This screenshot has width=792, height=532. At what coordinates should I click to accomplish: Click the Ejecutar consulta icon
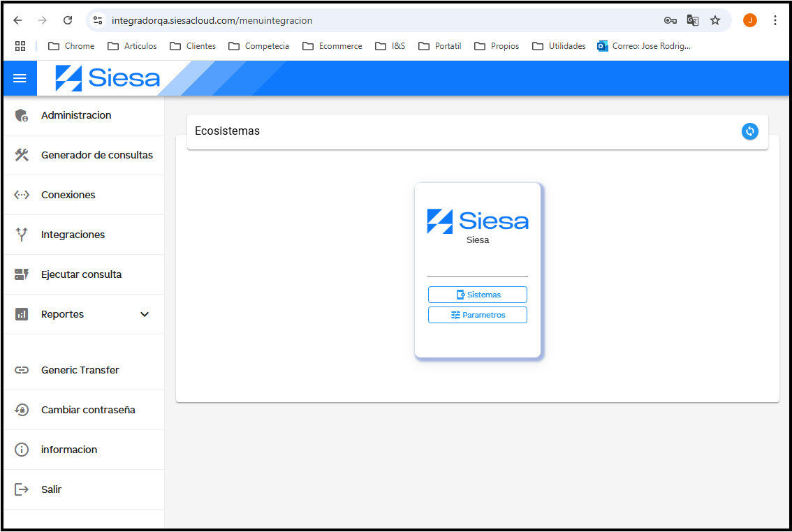click(x=22, y=274)
